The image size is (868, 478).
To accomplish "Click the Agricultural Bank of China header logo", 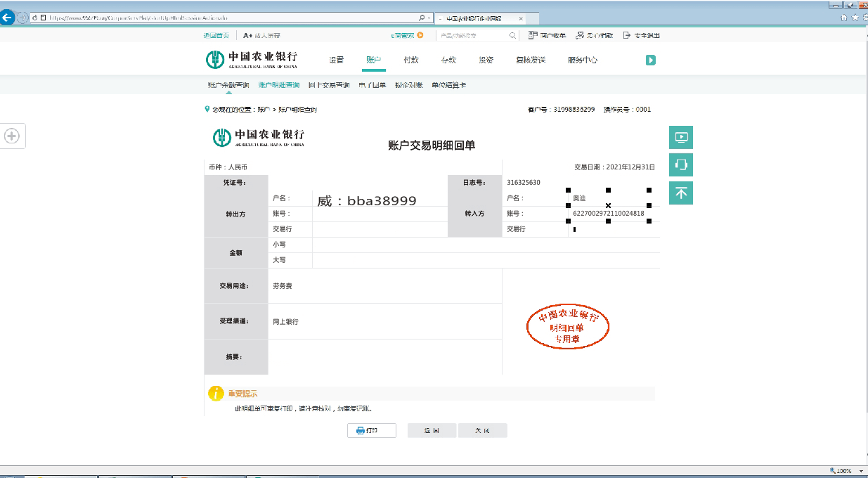I will [x=252, y=60].
